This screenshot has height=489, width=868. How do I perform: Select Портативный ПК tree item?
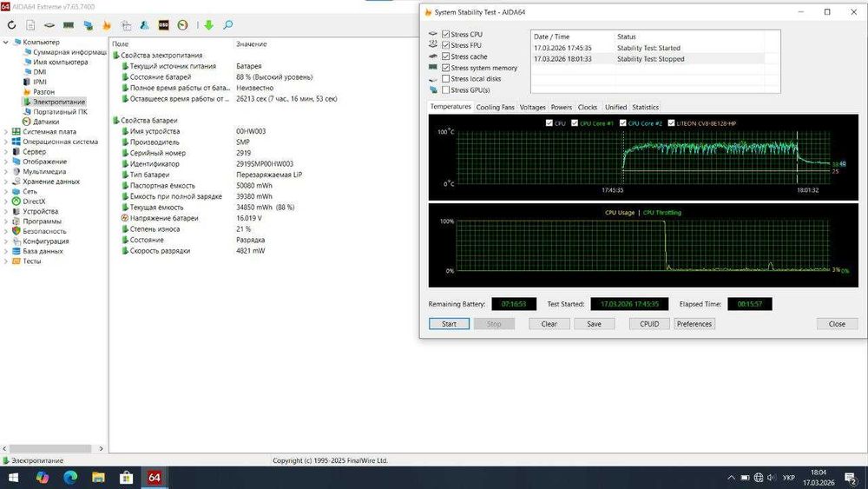pyautogui.click(x=61, y=112)
